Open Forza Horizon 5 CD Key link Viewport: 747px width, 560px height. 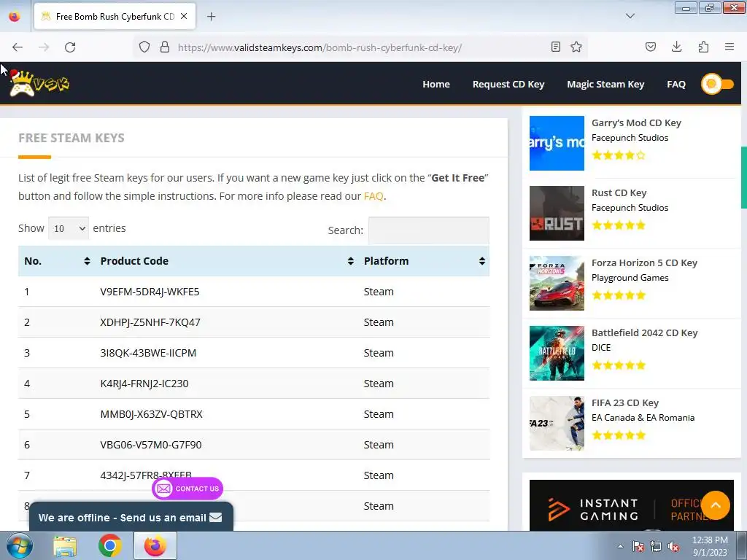point(644,262)
